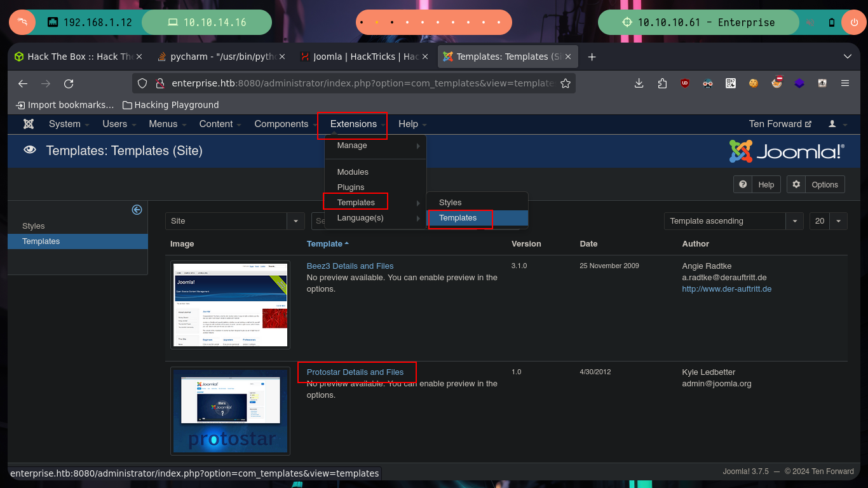Close the Templates browser tab

click(569, 57)
